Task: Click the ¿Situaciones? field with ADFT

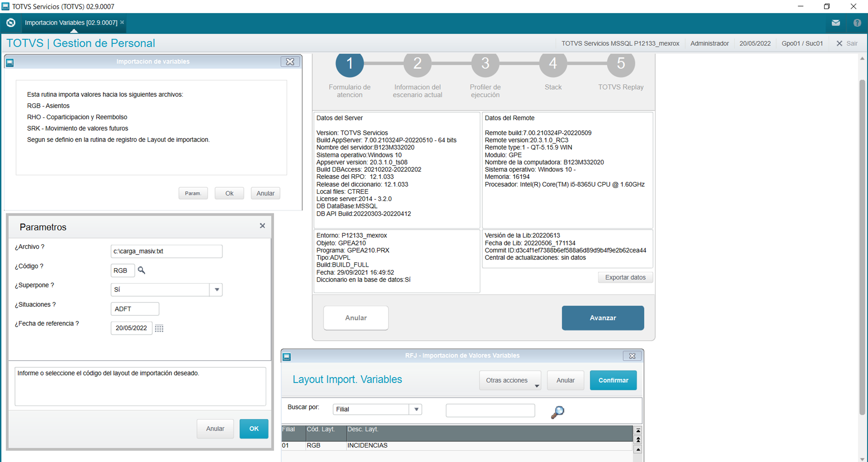Action: click(135, 309)
